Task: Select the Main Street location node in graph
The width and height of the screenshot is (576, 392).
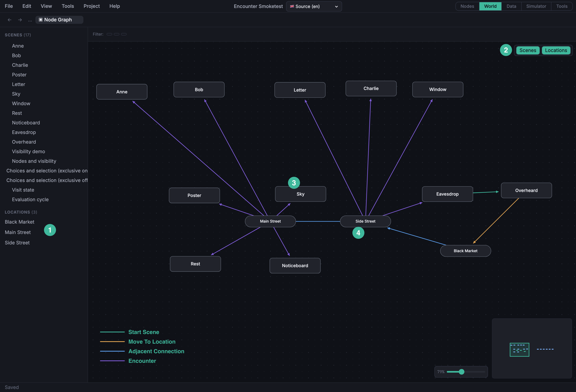Action: (x=270, y=221)
